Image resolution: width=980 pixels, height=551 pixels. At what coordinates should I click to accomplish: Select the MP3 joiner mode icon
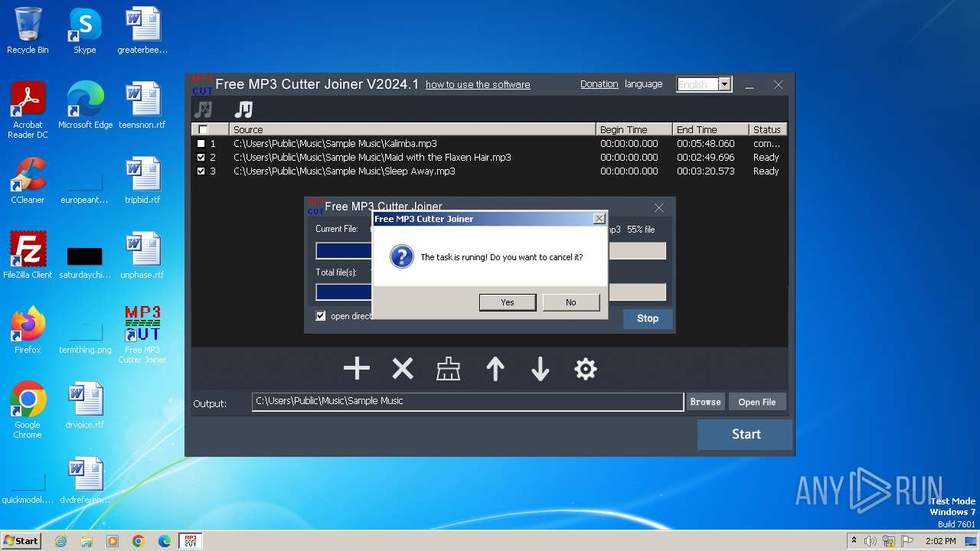(x=243, y=109)
